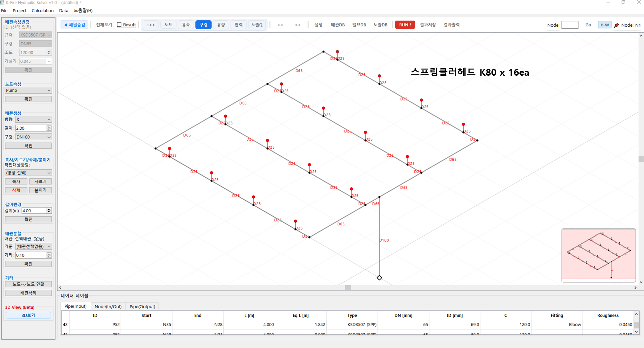Click the >> next navigation button

pos(298,25)
